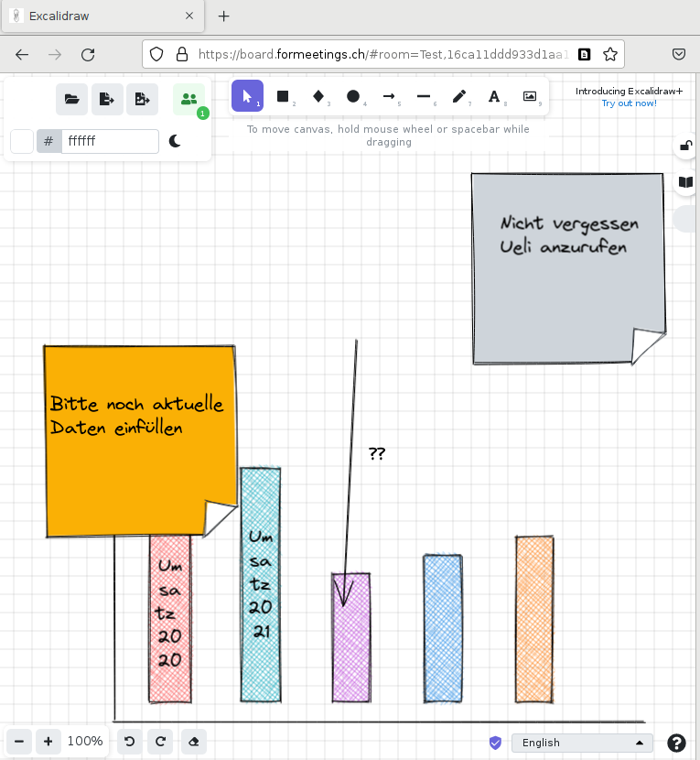This screenshot has height=760, width=700.
Task: Open the live collaboration dialog
Action: [x=188, y=99]
